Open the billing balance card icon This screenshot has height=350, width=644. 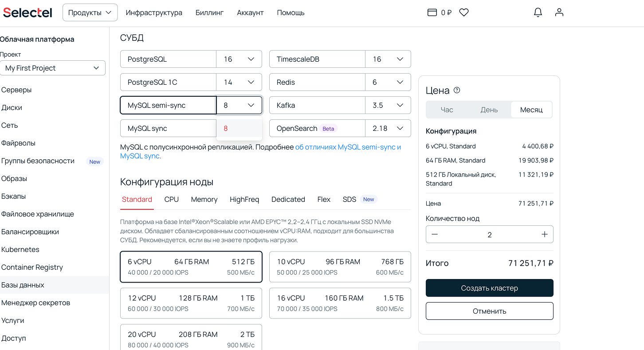(x=432, y=12)
